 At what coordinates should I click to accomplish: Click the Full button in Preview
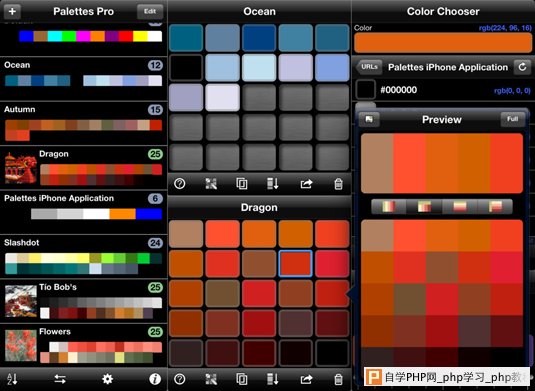pyautogui.click(x=512, y=119)
